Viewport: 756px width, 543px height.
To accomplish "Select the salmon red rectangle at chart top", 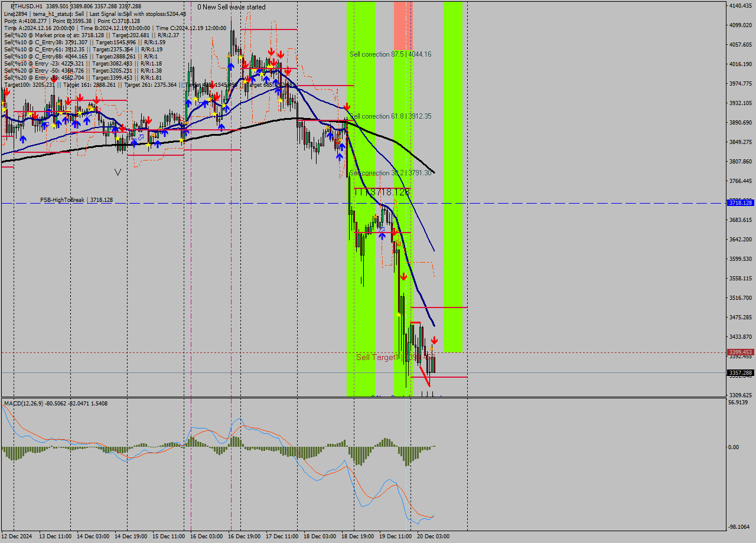I will click(403, 26).
